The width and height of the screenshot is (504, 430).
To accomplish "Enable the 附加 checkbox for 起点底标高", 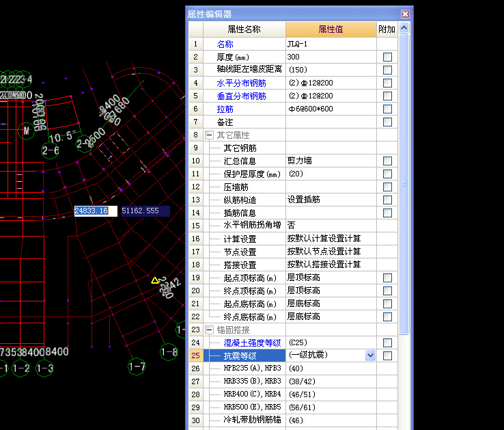I will pyautogui.click(x=387, y=304).
